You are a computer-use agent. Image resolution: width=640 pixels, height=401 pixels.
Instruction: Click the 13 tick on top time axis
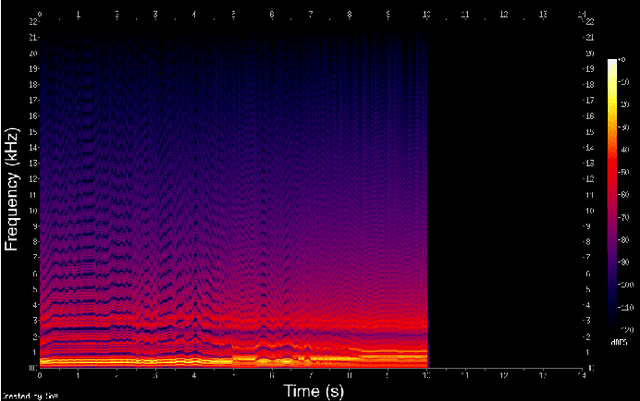(543, 14)
